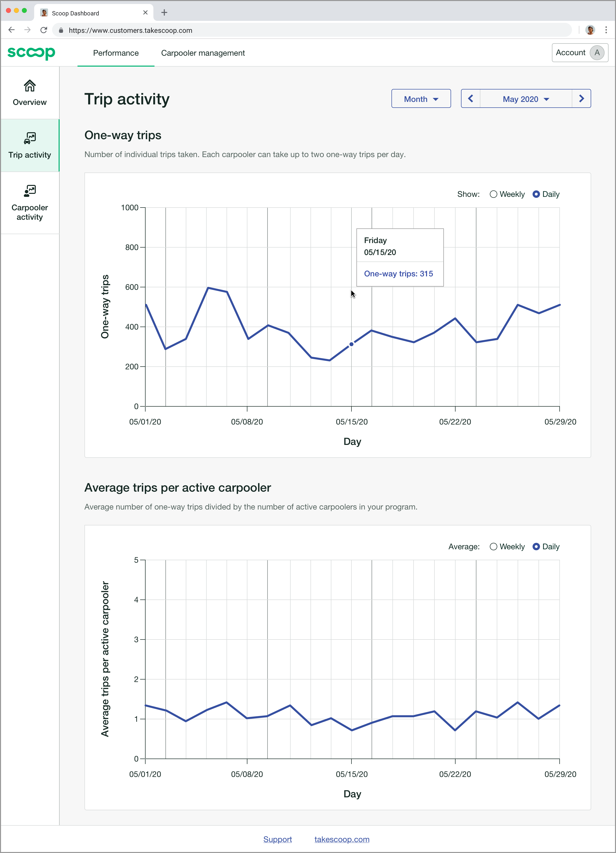This screenshot has width=616, height=853.
Task: Open the Month period dropdown
Action: pos(421,99)
